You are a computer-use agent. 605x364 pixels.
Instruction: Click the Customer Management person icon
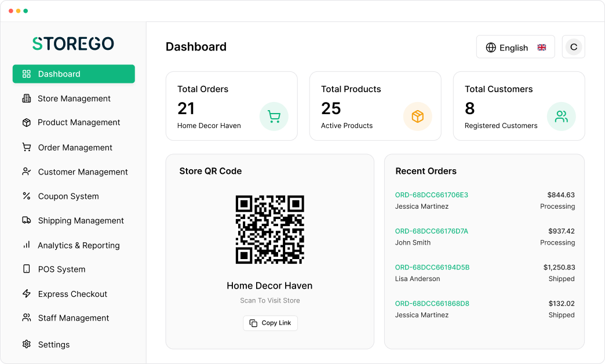pyautogui.click(x=26, y=172)
